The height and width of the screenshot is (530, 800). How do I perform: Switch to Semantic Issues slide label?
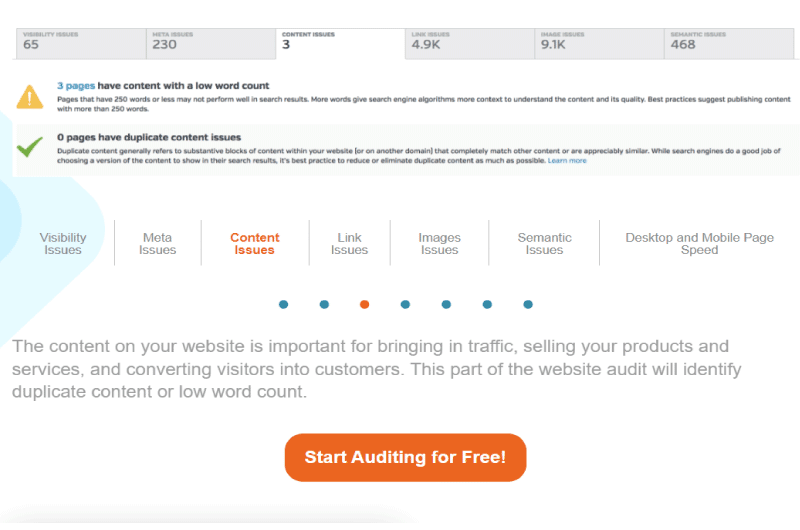click(544, 244)
